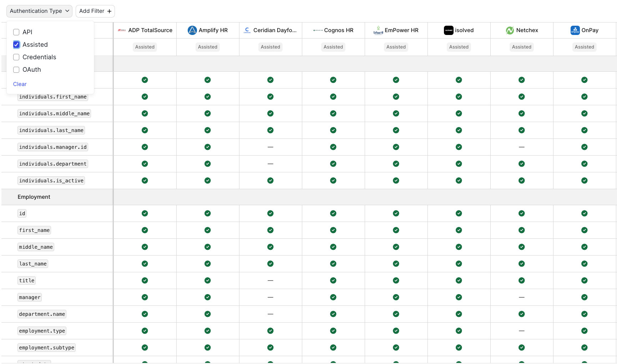Viewport: 617px width, 364px height.
Task: Click EmPower HR check in manager row
Action: [x=396, y=297]
